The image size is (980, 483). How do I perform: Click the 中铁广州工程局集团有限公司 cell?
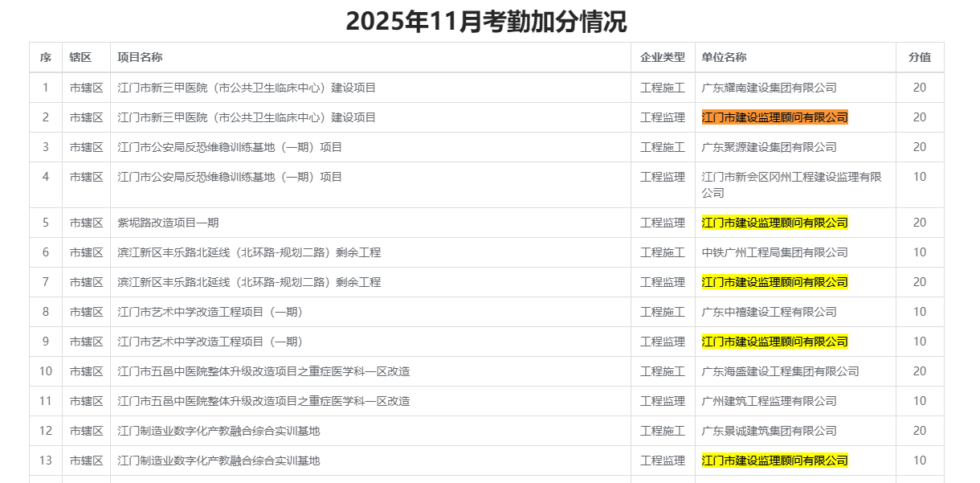pos(774,252)
